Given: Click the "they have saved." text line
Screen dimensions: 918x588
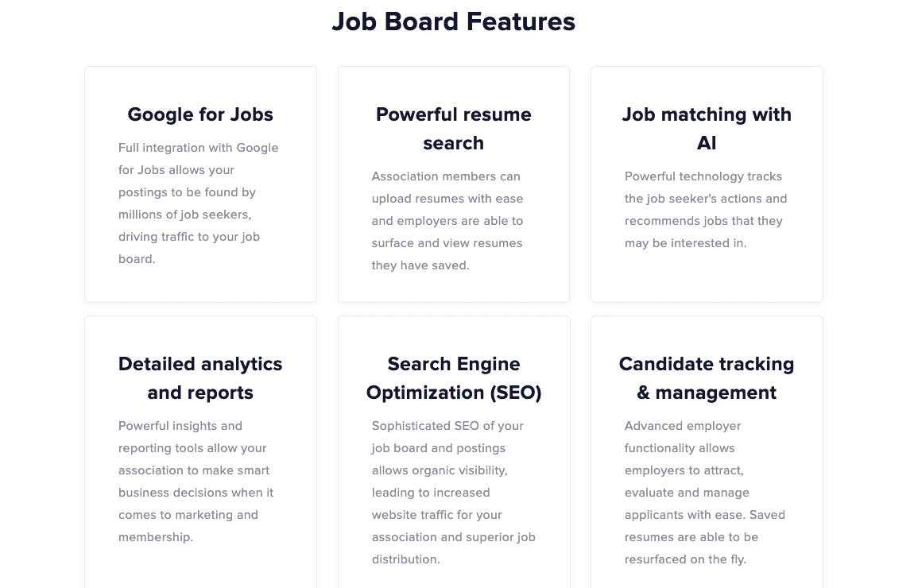Looking at the screenshot, I should (420, 265).
